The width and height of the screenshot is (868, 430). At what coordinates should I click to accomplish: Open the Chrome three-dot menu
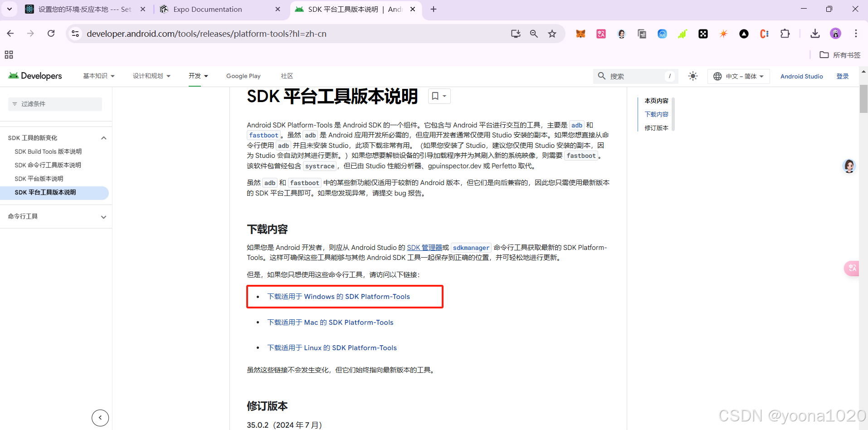(x=856, y=34)
